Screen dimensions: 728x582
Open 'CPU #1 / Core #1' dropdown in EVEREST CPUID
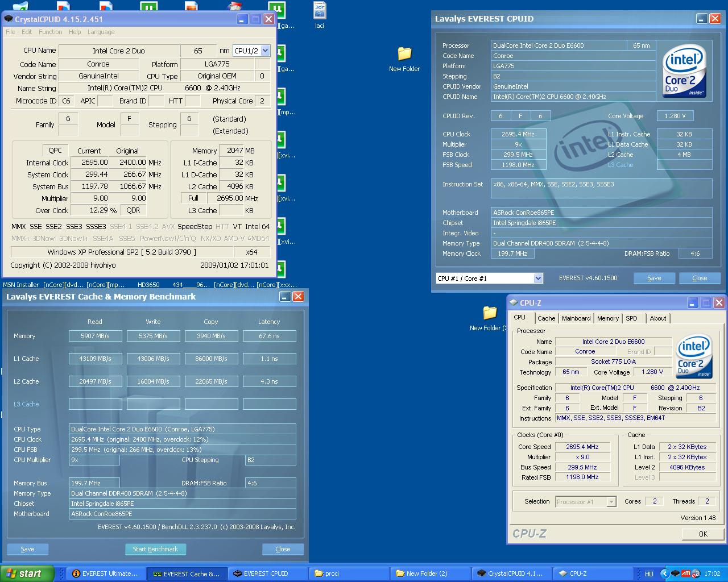coord(538,278)
